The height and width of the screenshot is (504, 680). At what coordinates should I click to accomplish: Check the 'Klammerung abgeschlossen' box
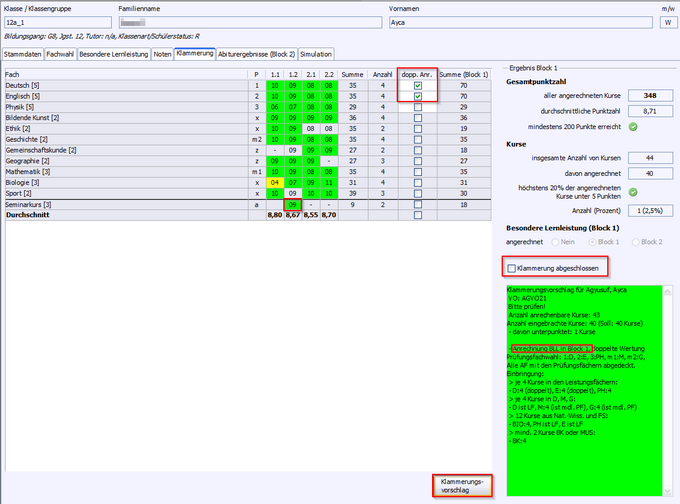coord(513,268)
